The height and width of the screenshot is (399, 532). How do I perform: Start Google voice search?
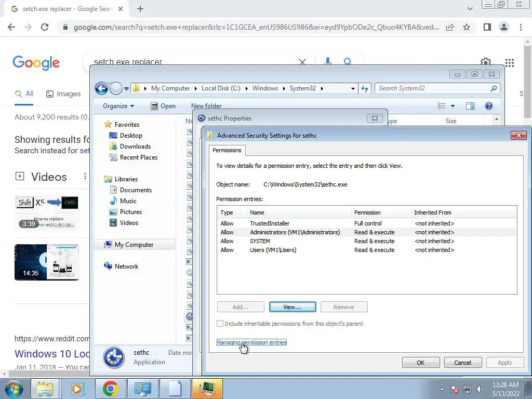(x=327, y=61)
